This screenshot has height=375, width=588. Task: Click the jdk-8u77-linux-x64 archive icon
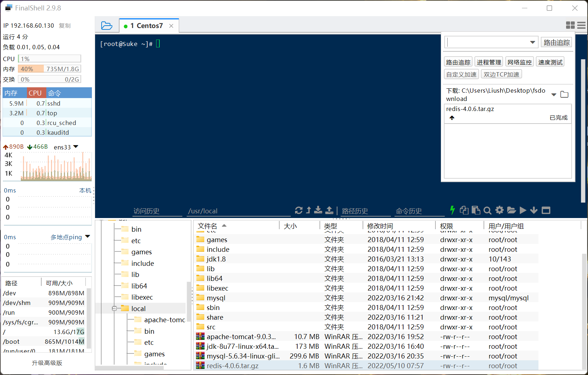(x=200, y=346)
